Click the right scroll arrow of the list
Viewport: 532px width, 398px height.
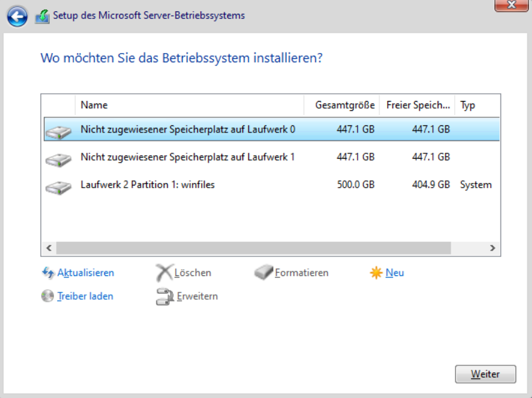click(x=493, y=248)
